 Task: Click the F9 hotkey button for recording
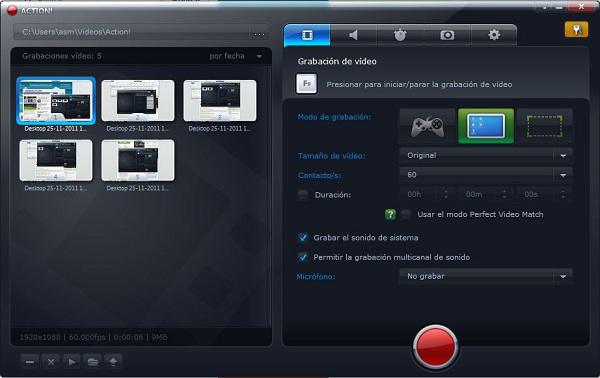point(307,83)
